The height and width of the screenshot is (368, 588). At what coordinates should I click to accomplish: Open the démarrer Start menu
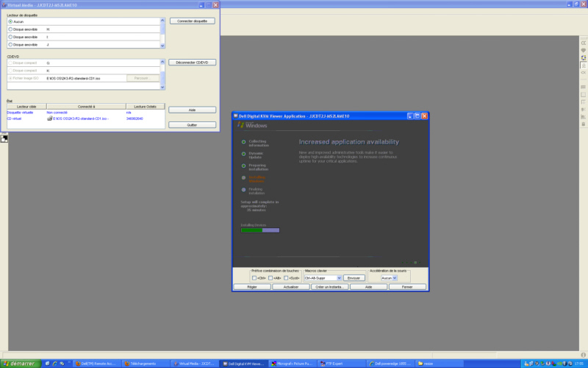click(21, 364)
